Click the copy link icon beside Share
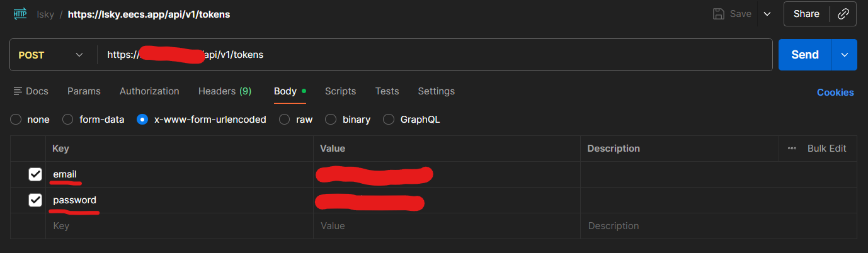The width and height of the screenshot is (868, 253). click(x=843, y=14)
